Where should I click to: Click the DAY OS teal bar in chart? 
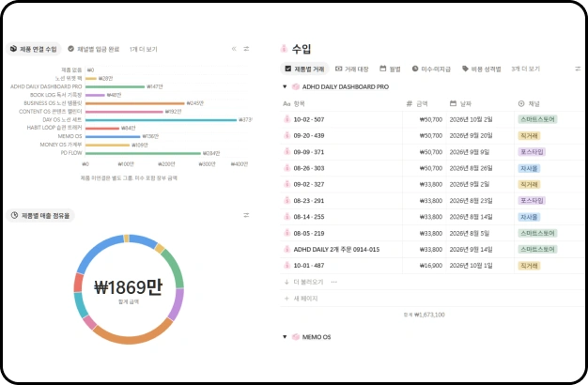pyautogui.click(x=161, y=120)
